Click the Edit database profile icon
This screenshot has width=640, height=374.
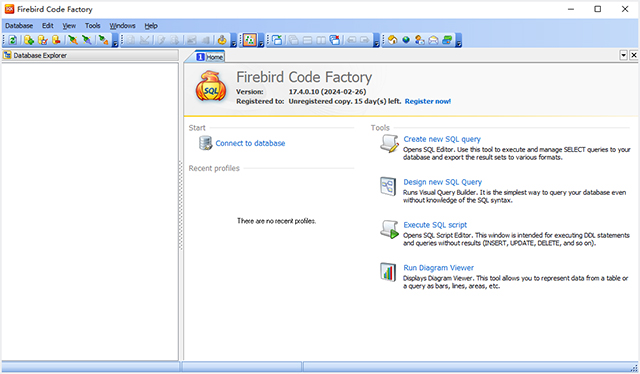click(42, 40)
